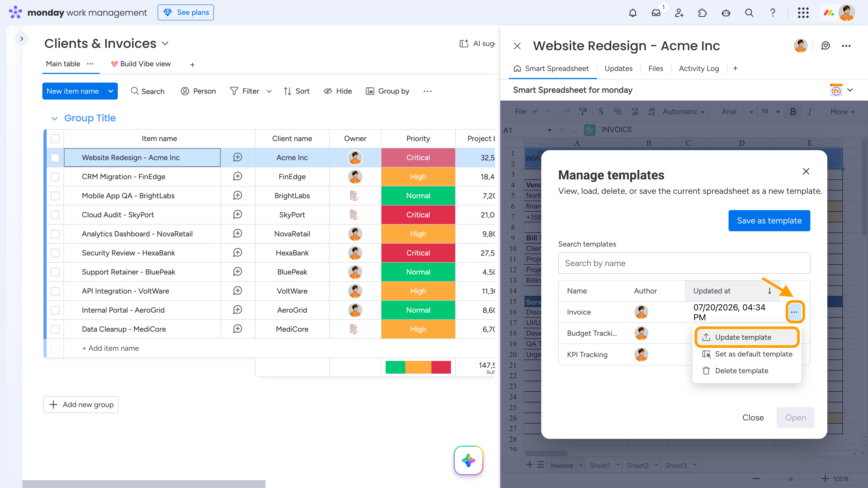Apply currency format in spreadsheet toolbar
Viewport: 868px width, 488px height.
601,111
